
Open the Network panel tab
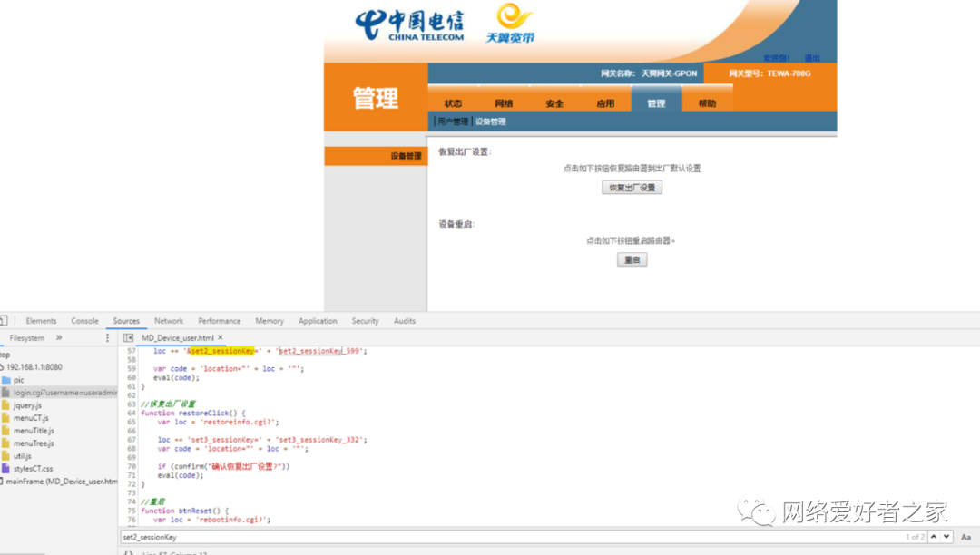click(x=168, y=320)
